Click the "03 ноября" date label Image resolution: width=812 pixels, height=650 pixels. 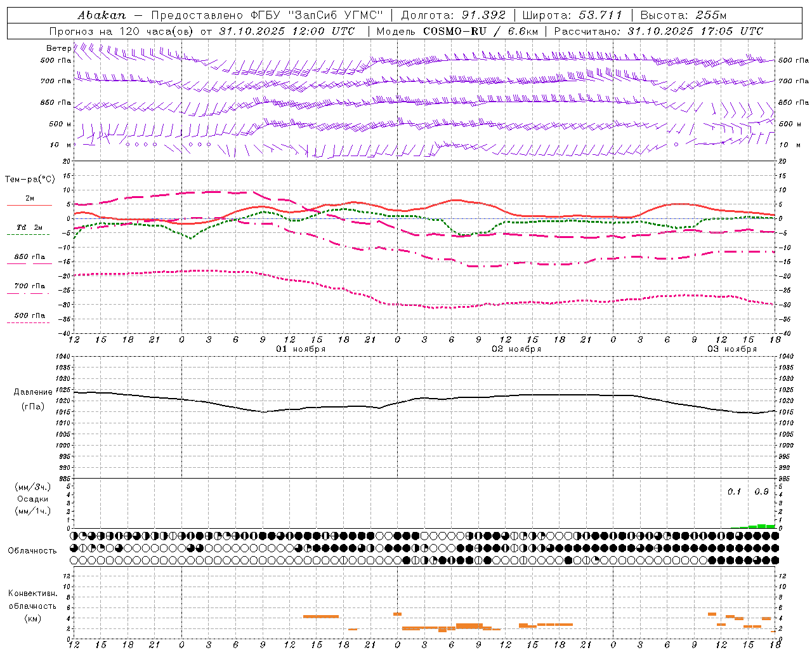tap(732, 349)
